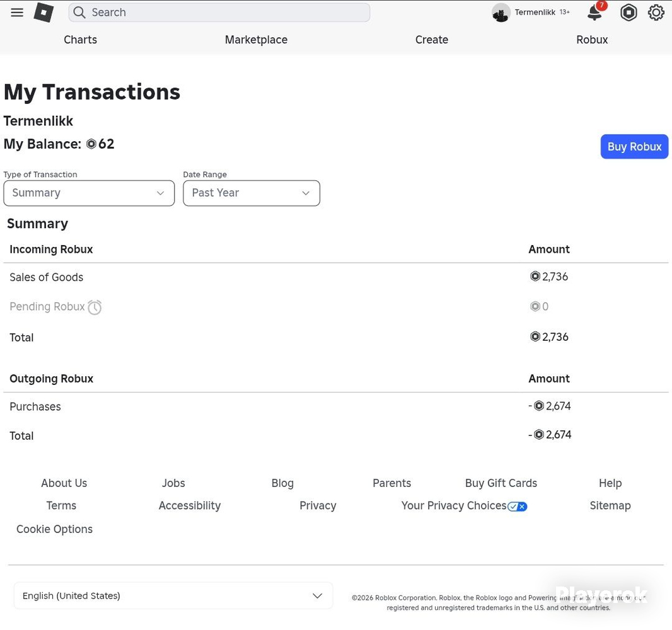
Task: Click the About Us footer link
Action: 64,483
